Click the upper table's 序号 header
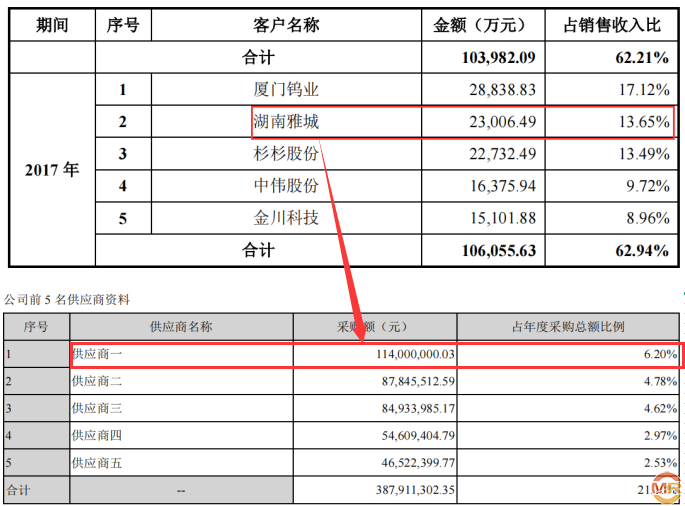This screenshot has height=506, width=685. click(123, 25)
